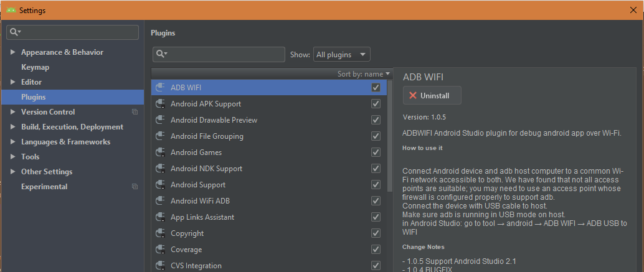Click the Copyright plugin icon
644x272 pixels.
point(160,233)
